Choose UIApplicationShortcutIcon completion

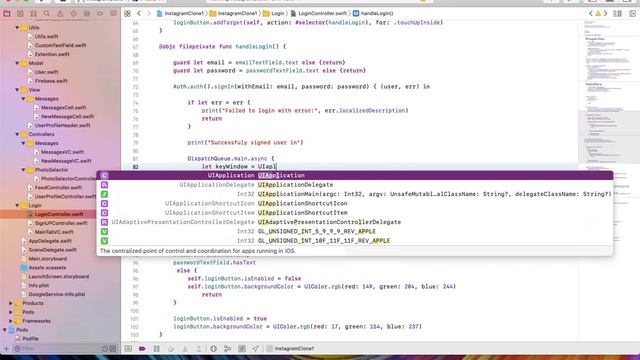[355, 203]
